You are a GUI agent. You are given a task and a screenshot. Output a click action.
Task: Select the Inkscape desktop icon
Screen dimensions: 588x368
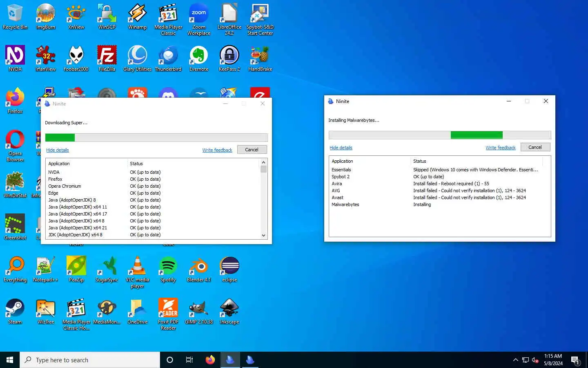tap(229, 311)
